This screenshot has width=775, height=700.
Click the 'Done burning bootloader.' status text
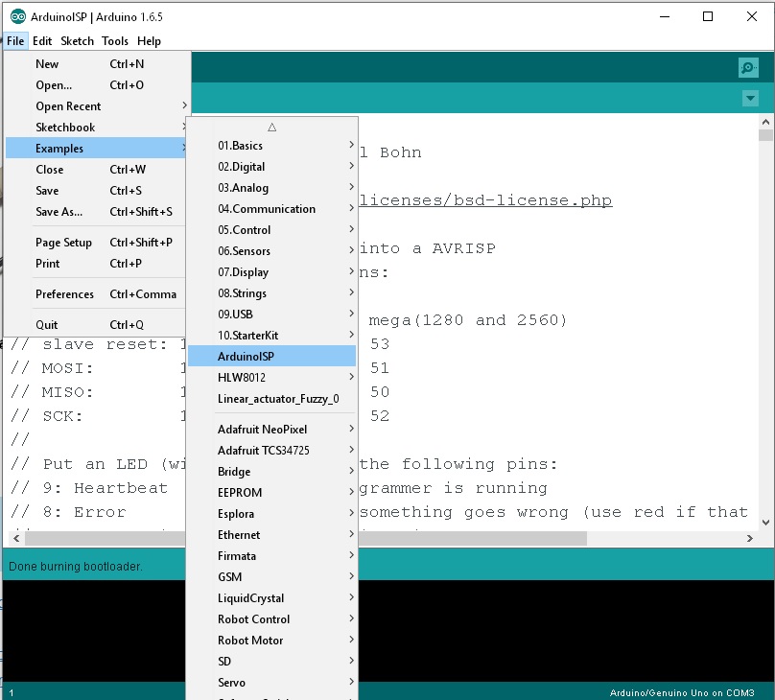point(76,567)
